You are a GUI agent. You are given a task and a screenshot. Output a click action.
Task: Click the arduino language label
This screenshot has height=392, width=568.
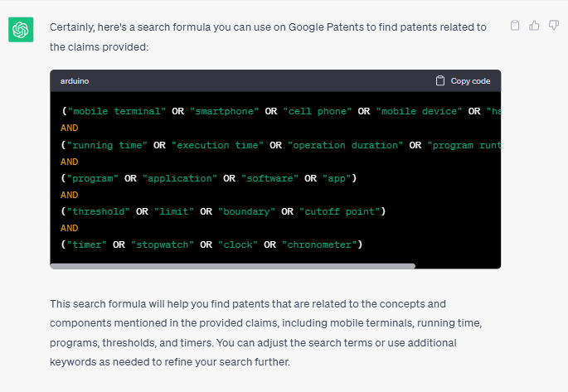click(75, 80)
